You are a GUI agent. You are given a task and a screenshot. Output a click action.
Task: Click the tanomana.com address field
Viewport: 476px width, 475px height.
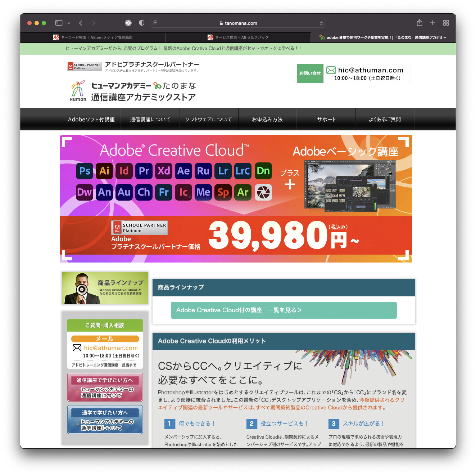pyautogui.click(x=238, y=23)
